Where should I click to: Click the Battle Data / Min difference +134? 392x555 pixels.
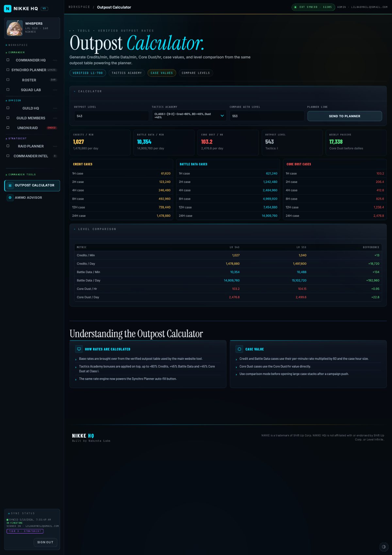point(376,272)
